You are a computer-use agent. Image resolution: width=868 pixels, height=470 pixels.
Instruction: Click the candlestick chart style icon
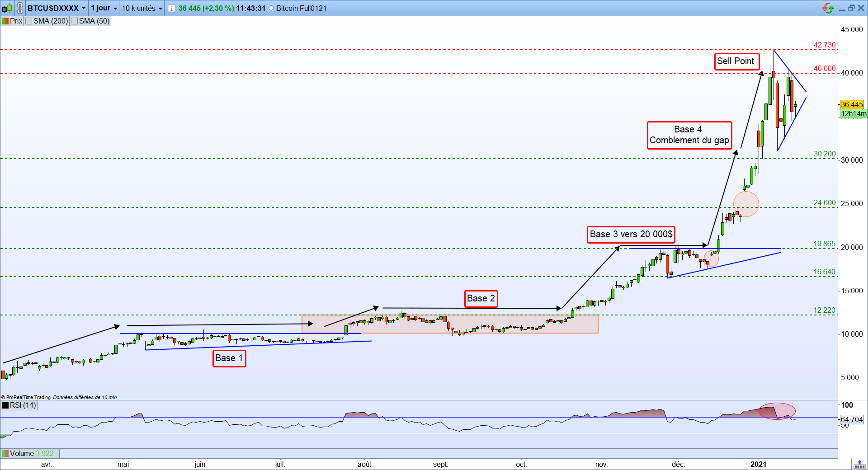click(x=7, y=8)
